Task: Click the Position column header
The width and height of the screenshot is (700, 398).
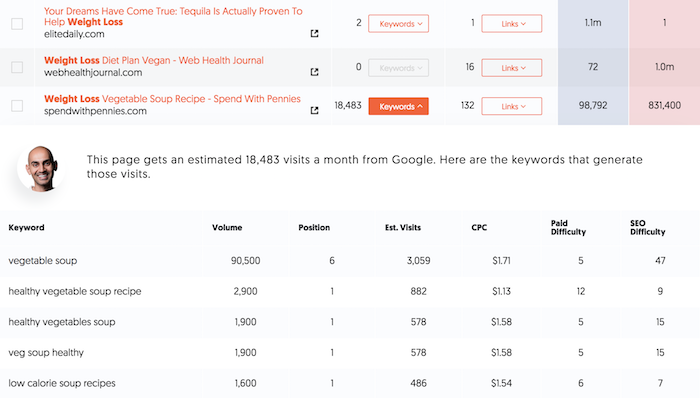Action: click(314, 228)
